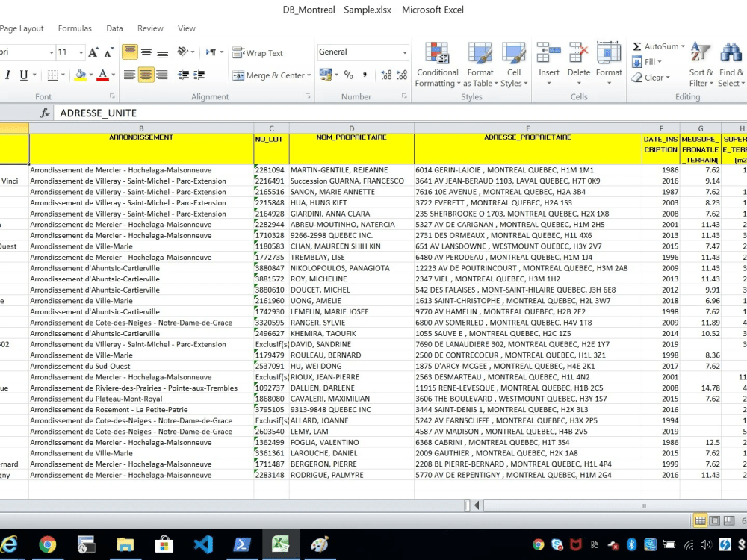Click Increase Indent icon
The height and width of the screenshot is (560, 747).
[199, 75]
